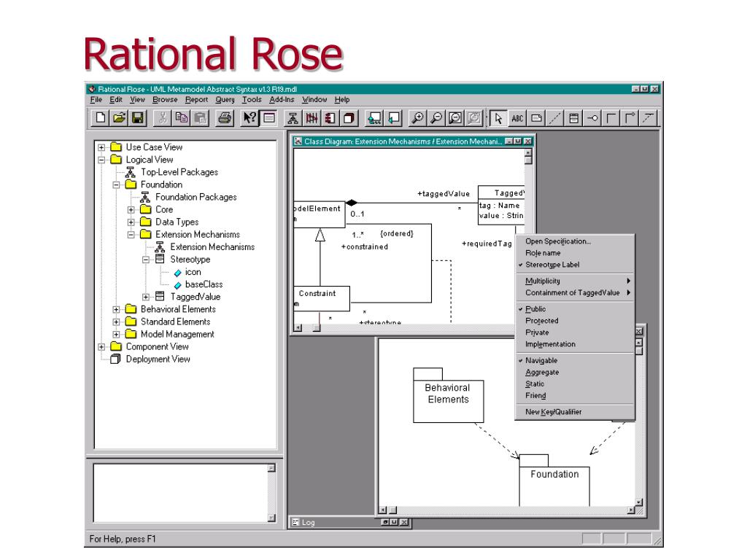The image size is (747, 560).
Task: Click the Browse Previous Diagram icon
Action: coord(393,117)
